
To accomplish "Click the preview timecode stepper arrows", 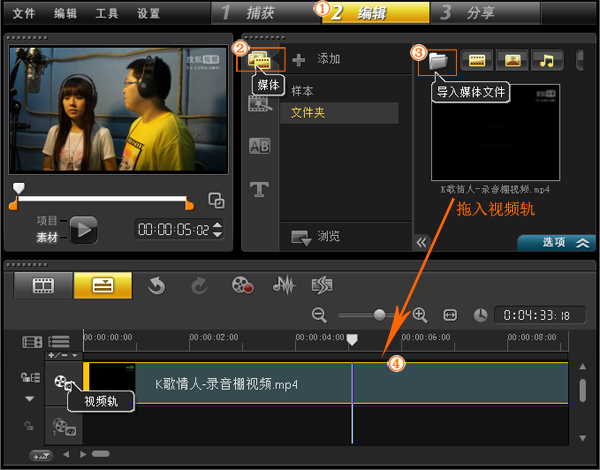I will pyautogui.click(x=217, y=229).
